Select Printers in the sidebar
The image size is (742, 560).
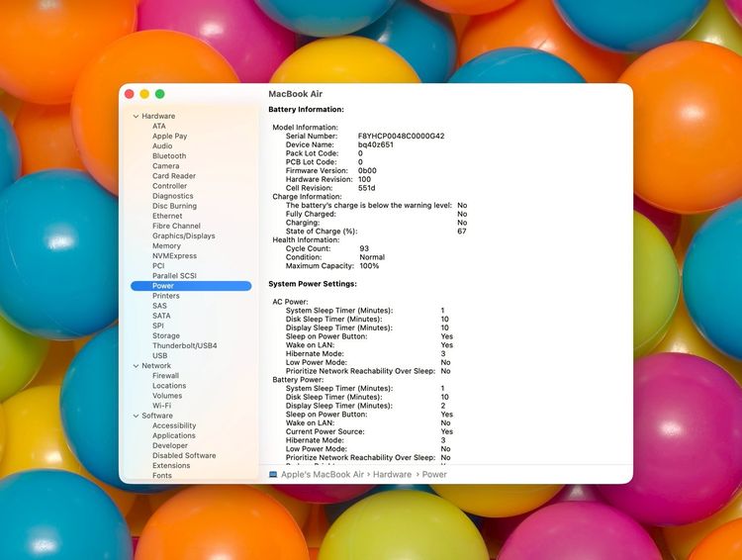pyautogui.click(x=165, y=296)
